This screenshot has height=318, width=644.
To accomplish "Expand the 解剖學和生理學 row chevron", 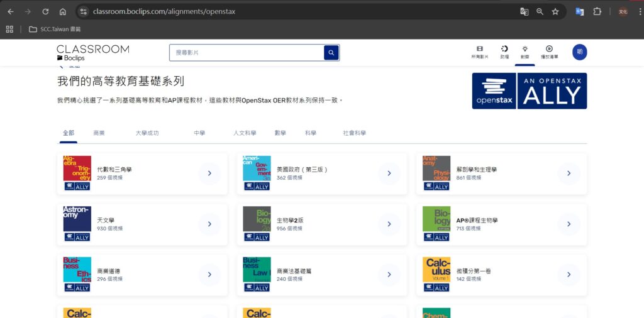I will [x=569, y=173].
